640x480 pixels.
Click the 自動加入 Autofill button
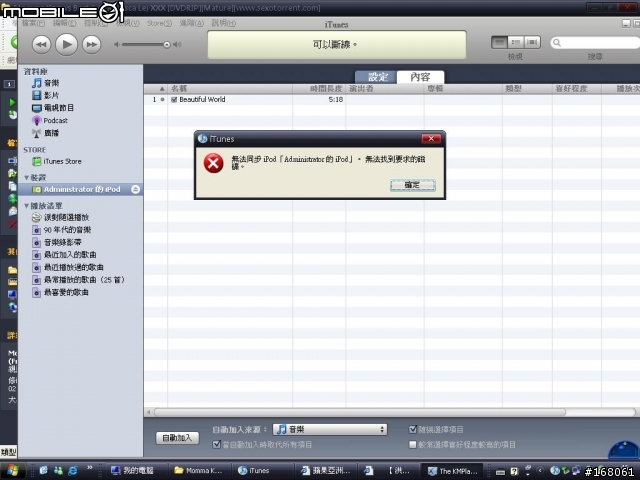[177, 438]
